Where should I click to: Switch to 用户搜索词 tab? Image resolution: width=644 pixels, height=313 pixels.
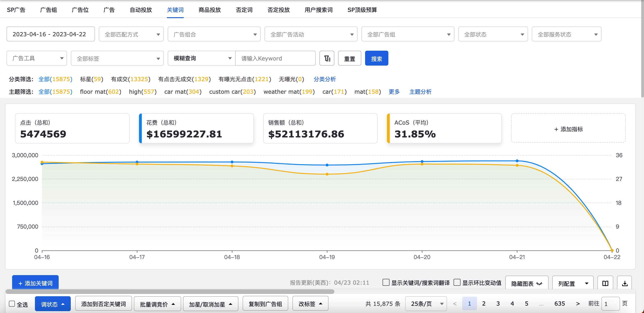pyautogui.click(x=319, y=10)
